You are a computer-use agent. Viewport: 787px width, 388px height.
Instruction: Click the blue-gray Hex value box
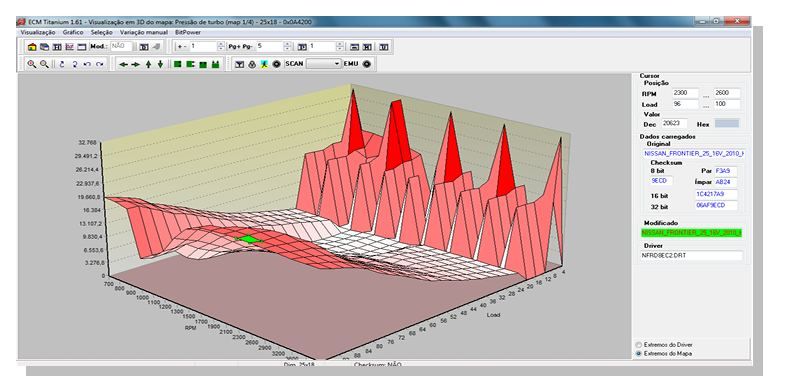[726, 123]
